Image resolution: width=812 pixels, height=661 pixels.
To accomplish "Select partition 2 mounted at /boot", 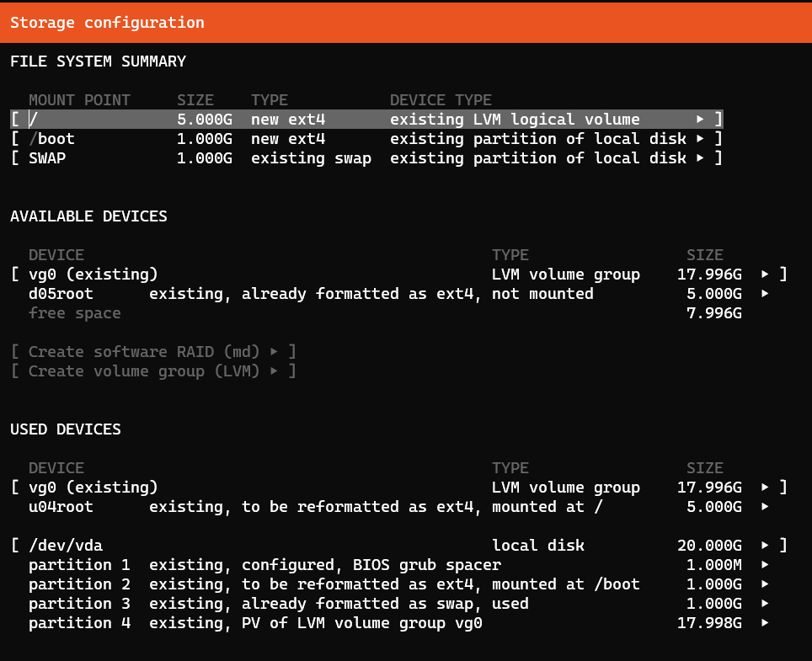I will pyautogui.click(x=398, y=584).
